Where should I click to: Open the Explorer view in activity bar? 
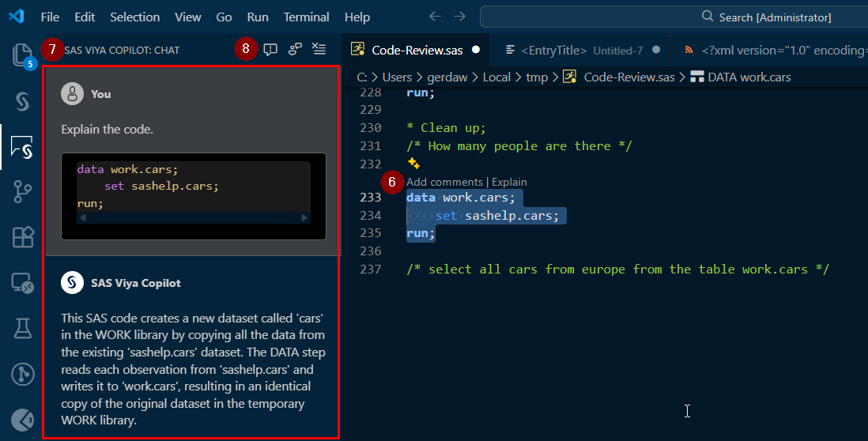coord(22,55)
